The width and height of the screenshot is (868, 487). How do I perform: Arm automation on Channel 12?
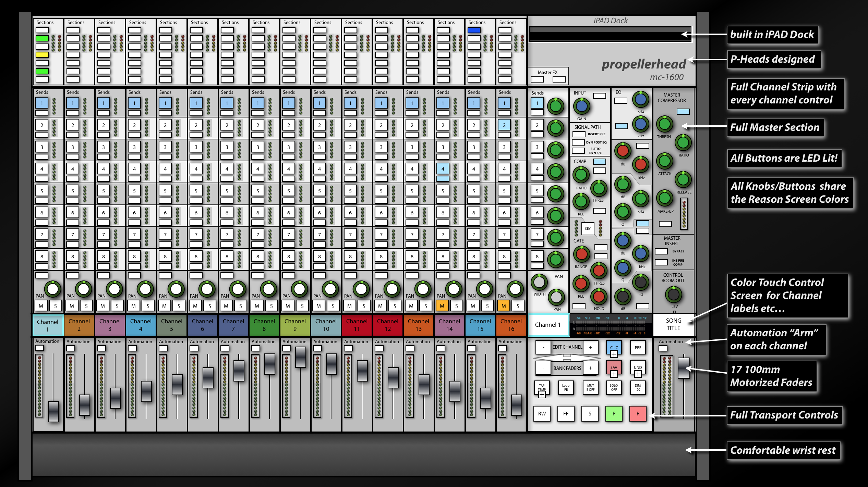coord(379,348)
